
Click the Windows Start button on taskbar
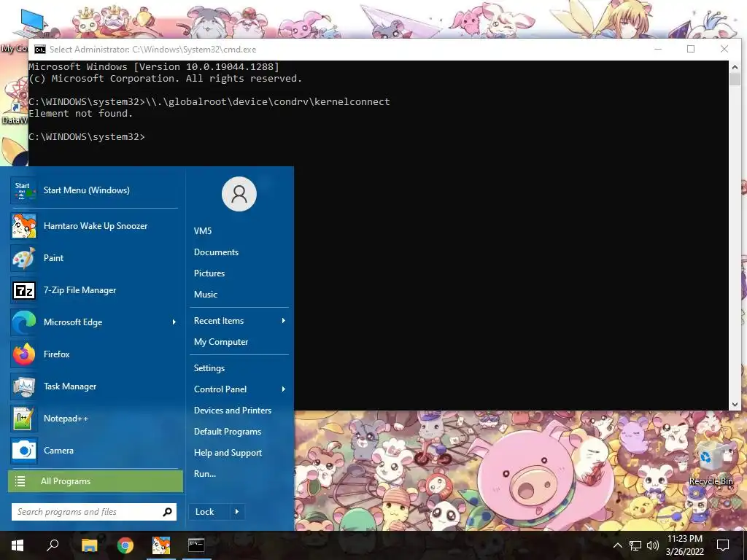18,545
